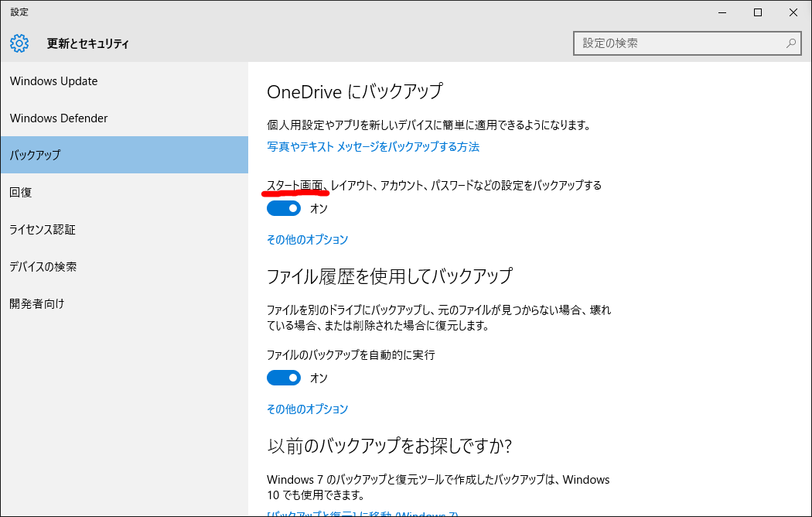Click the 更新とセキュリティ title text
This screenshot has width=812, height=517.
coord(87,43)
